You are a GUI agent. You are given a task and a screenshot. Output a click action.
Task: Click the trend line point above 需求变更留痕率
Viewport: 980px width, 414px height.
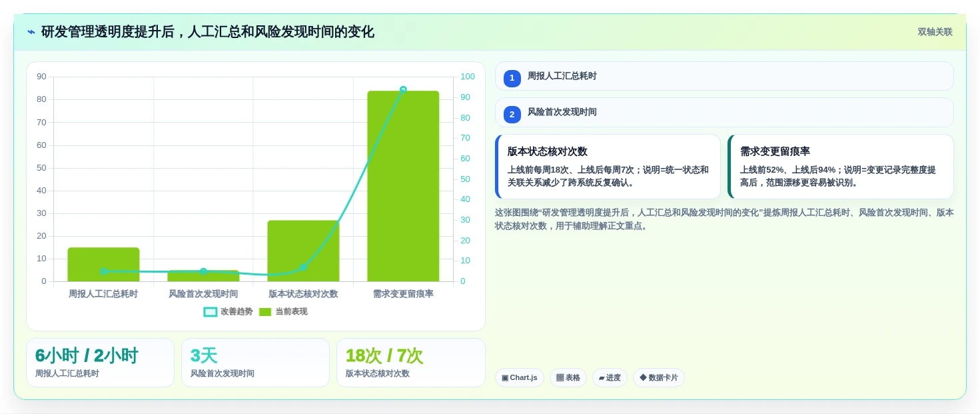click(403, 89)
